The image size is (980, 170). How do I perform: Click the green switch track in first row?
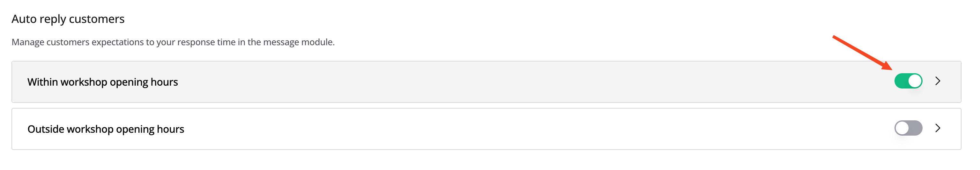pyautogui.click(x=901, y=81)
